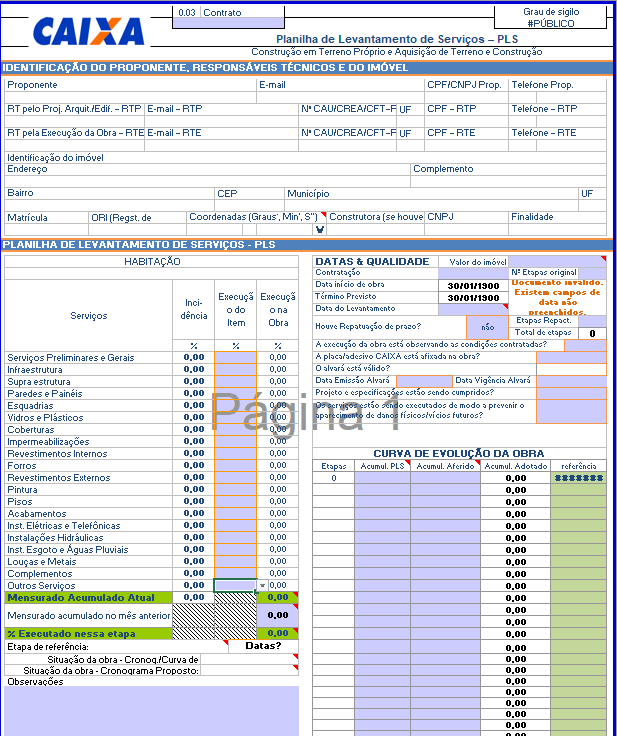617x736 pixels.
Task: Click the Término Previsto date value
Action: (473, 298)
